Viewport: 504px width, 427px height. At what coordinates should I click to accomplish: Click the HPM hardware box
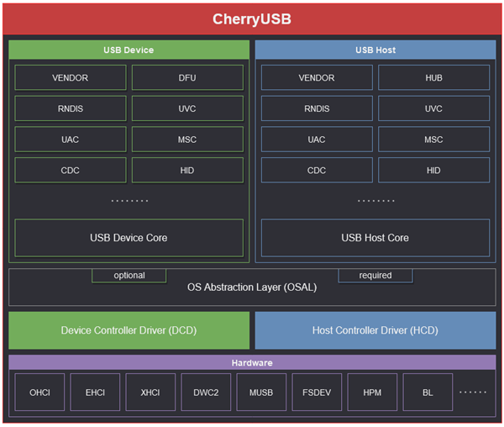point(372,392)
